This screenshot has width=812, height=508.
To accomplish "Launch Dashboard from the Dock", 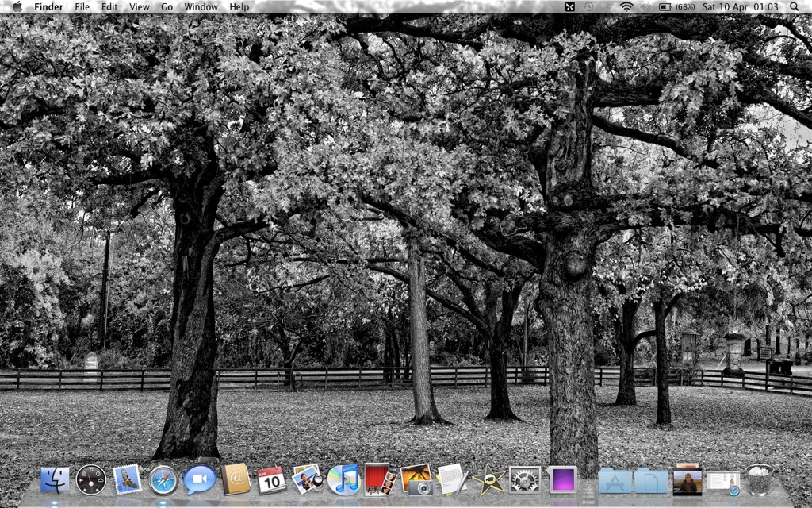I will 91,479.
